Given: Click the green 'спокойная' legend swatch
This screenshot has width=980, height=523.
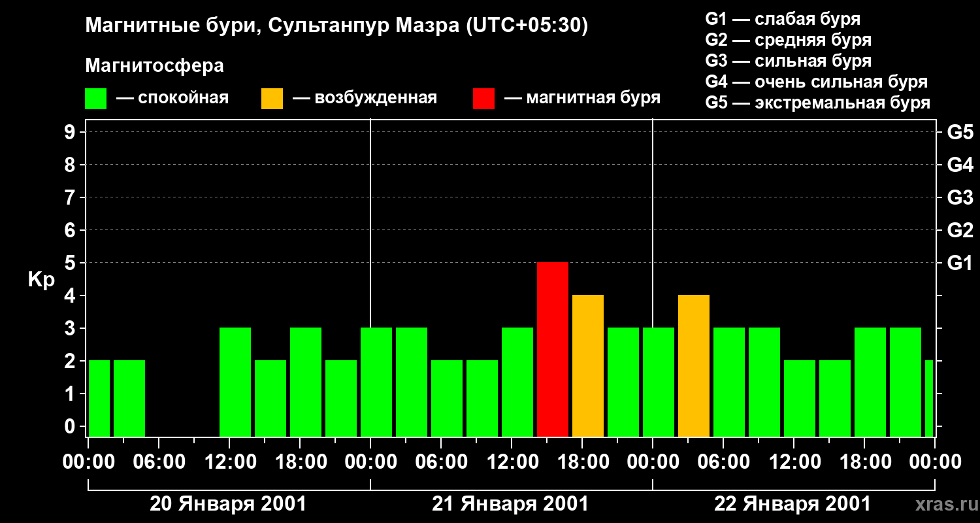Looking at the screenshot, I should coord(95,99).
